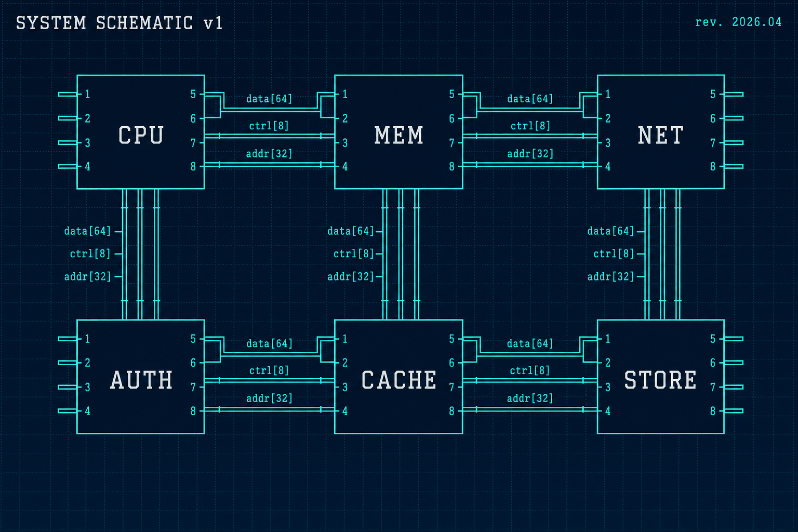Click pin 1 on the AUTH block
Screen dimensions: 798x532
coord(87,339)
